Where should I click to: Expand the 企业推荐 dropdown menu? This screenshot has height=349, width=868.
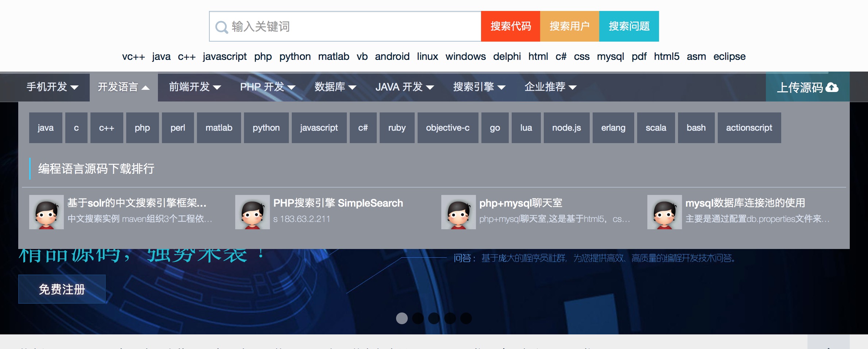[x=551, y=87]
